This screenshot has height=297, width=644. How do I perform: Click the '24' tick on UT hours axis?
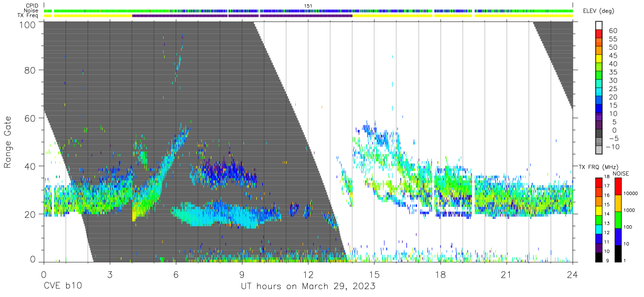572,274
